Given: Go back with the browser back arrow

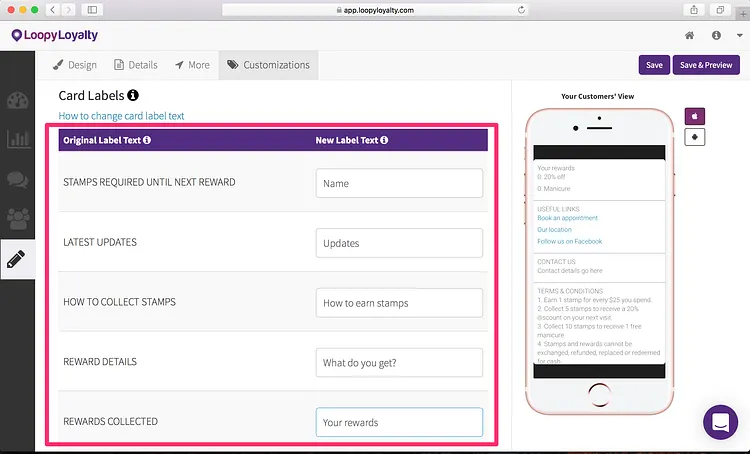Looking at the screenshot, I should [53, 10].
